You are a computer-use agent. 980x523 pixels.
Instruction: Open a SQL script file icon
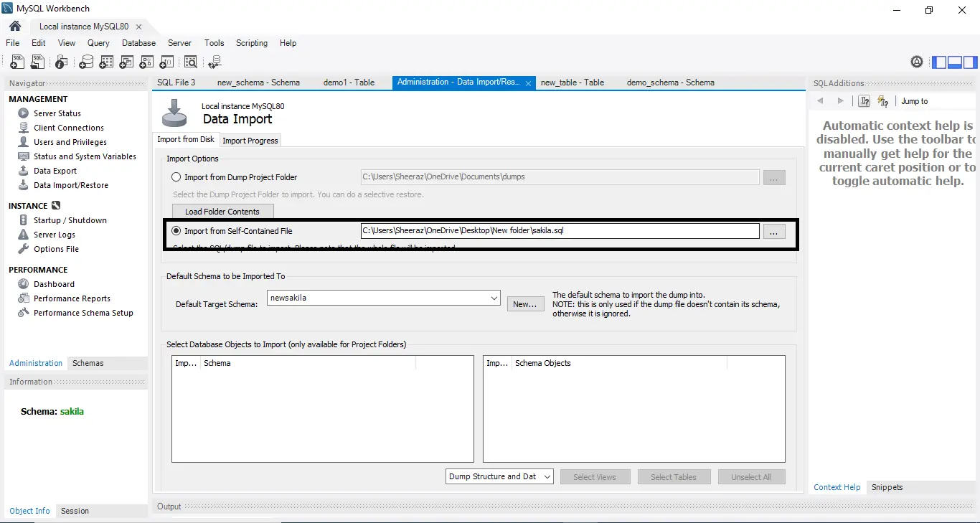pos(37,62)
